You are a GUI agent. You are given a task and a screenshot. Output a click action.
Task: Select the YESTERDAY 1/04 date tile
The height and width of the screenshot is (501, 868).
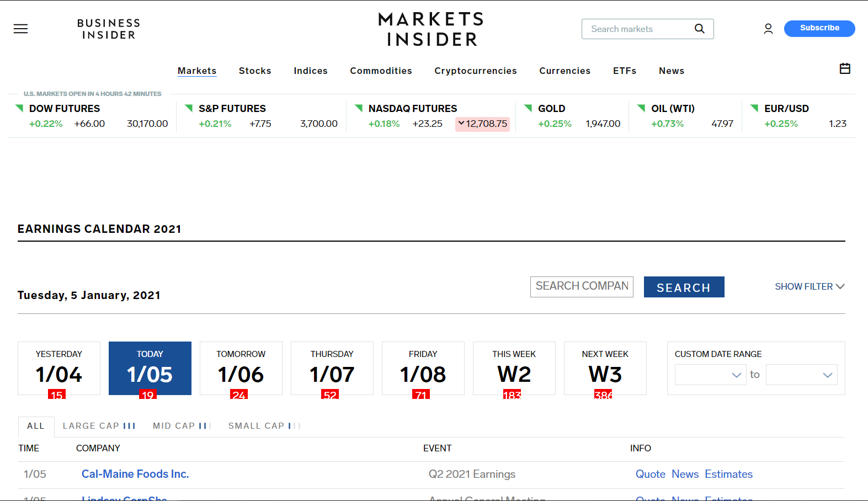coord(59,368)
